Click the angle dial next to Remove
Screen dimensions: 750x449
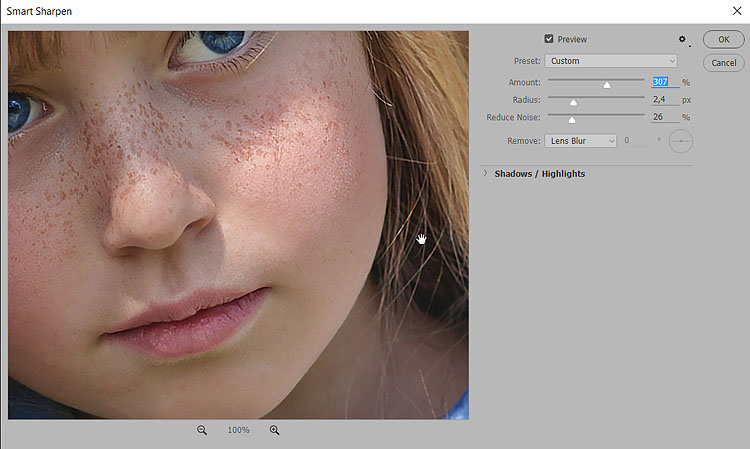680,141
